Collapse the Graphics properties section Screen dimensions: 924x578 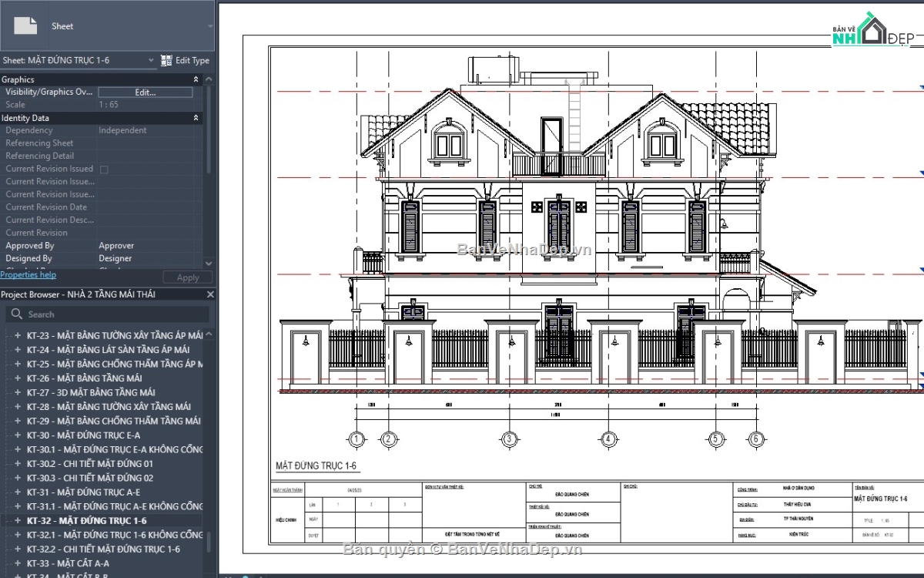point(196,79)
